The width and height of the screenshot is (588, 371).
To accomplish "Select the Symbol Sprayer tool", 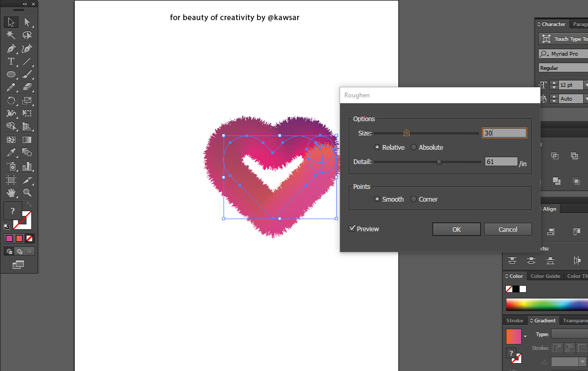I will pyautogui.click(x=11, y=166).
